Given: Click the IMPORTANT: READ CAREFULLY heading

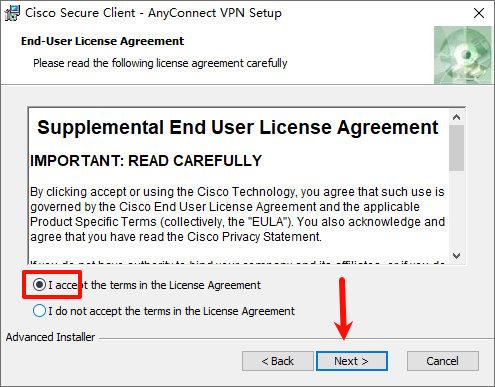Looking at the screenshot, I should [x=146, y=161].
